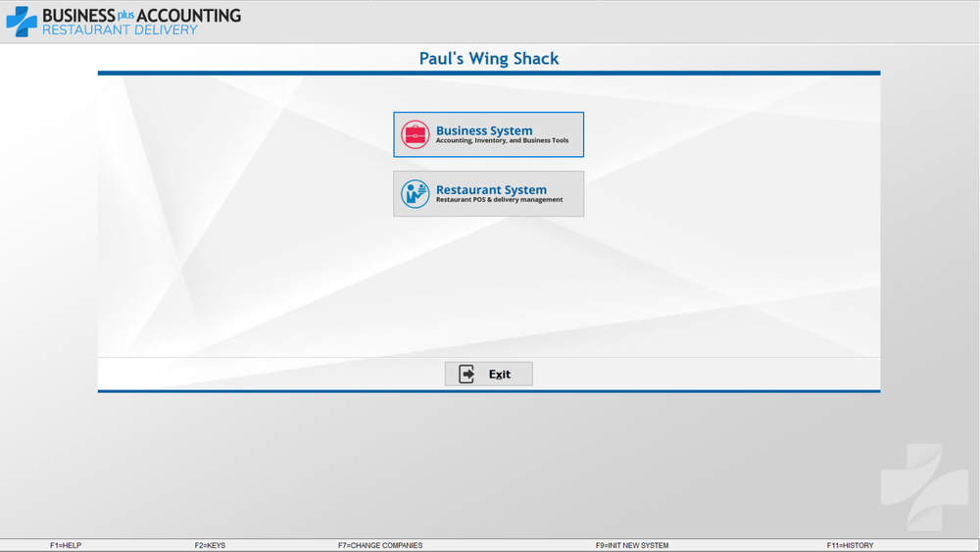The width and height of the screenshot is (980, 552).
Task: Open F11=HISTORY from the bottom bar
Action: click(x=850, y=545)
